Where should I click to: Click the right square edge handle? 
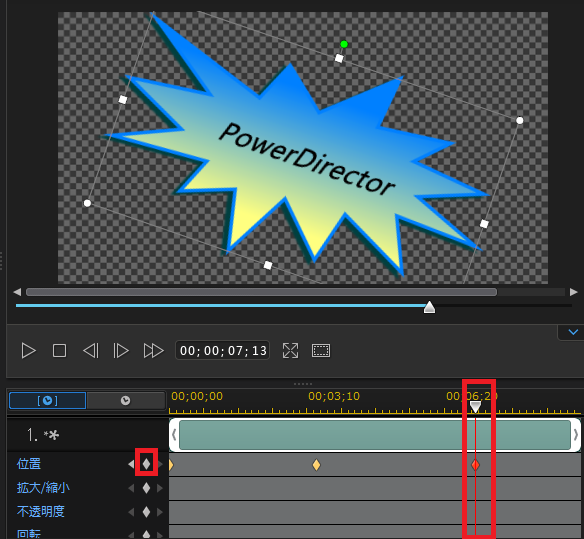pyautogui.click(x=484, y=223)
